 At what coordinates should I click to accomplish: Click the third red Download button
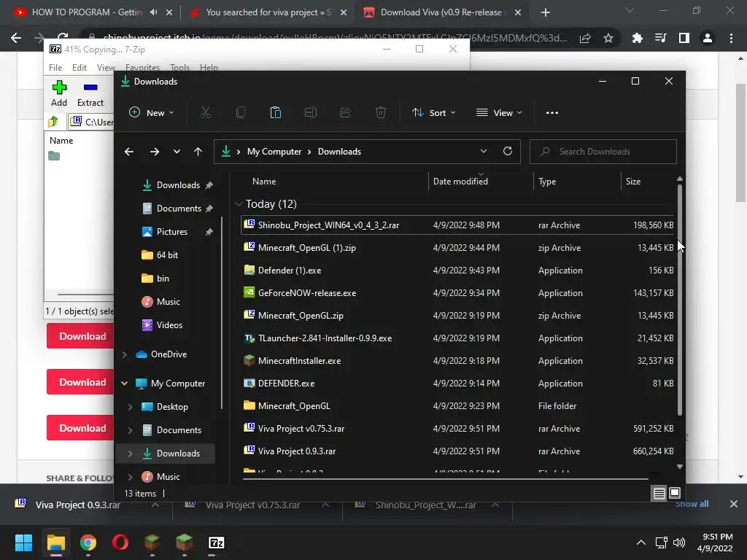80,427
